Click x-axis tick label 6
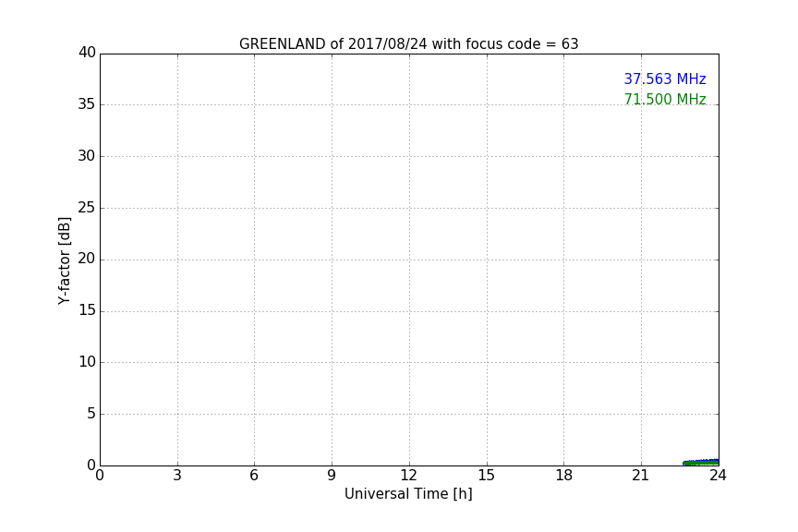This screenshot has width=798, height=532. [x=254, y=476]
